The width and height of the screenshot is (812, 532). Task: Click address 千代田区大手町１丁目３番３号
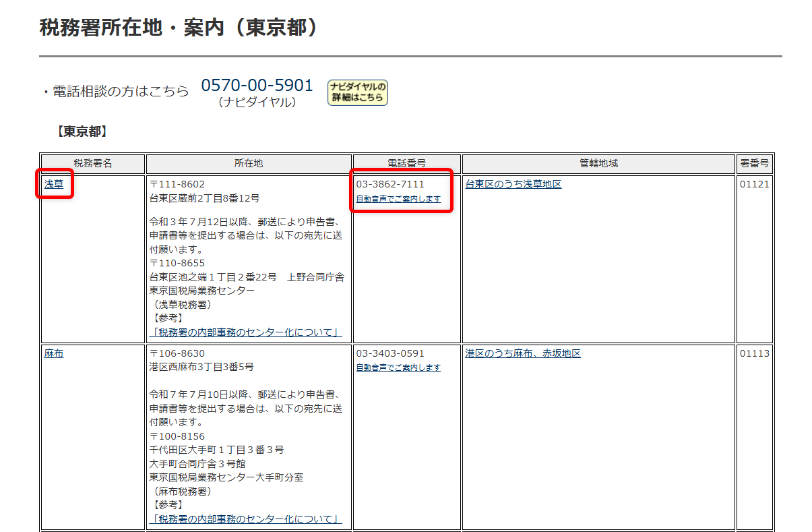click(216, 450)
